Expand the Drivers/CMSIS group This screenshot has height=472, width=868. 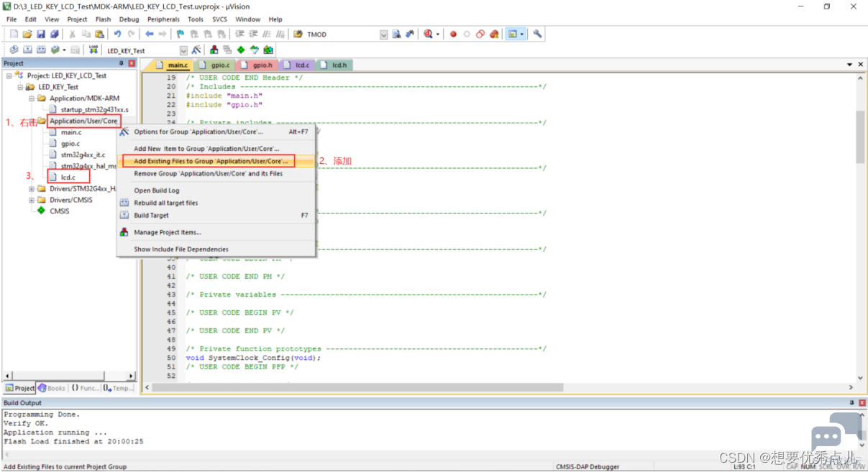coord(32,200)
